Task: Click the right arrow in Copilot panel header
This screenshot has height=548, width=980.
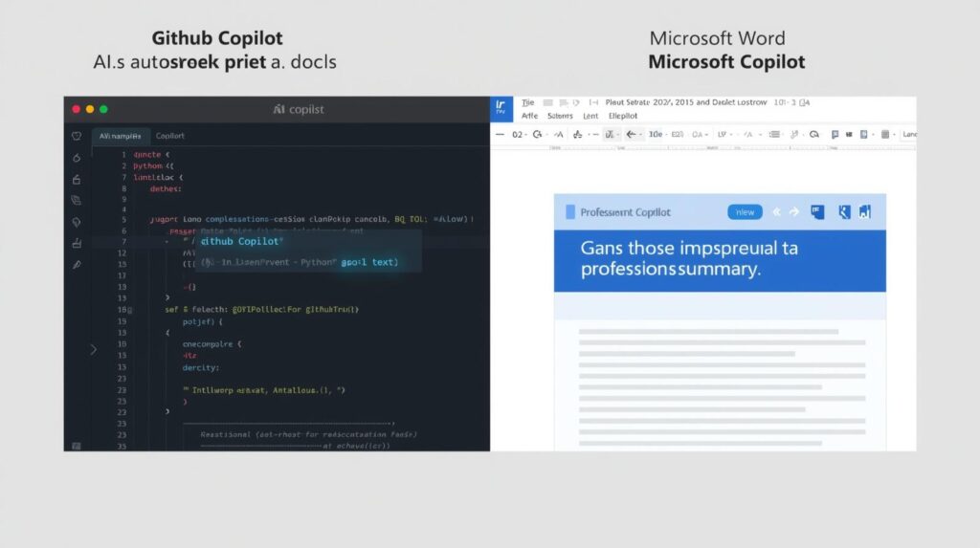Action: point(794,212)
